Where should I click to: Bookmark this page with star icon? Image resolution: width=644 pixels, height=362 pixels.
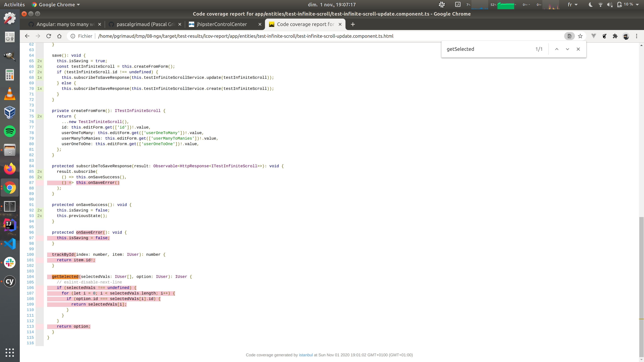tap(580, 36)
